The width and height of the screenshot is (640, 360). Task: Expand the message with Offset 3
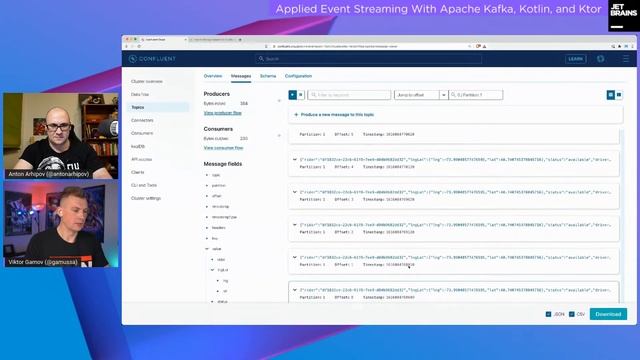tap(295, 192)
